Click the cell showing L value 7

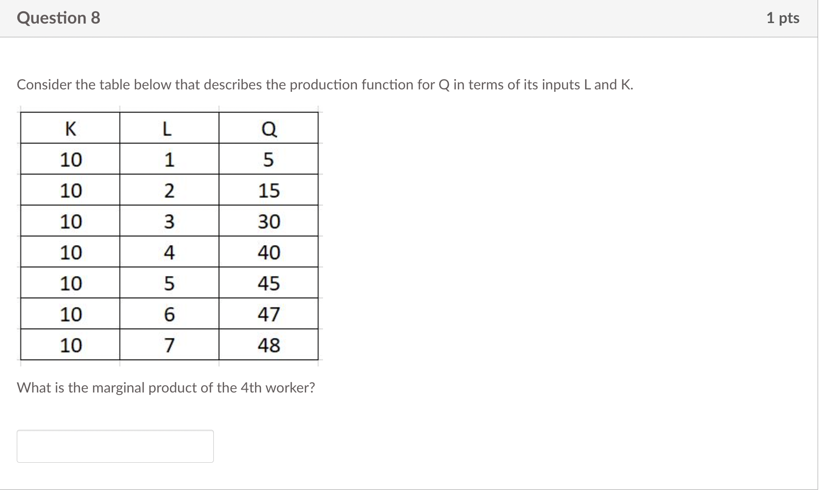[x=169, y=345]
